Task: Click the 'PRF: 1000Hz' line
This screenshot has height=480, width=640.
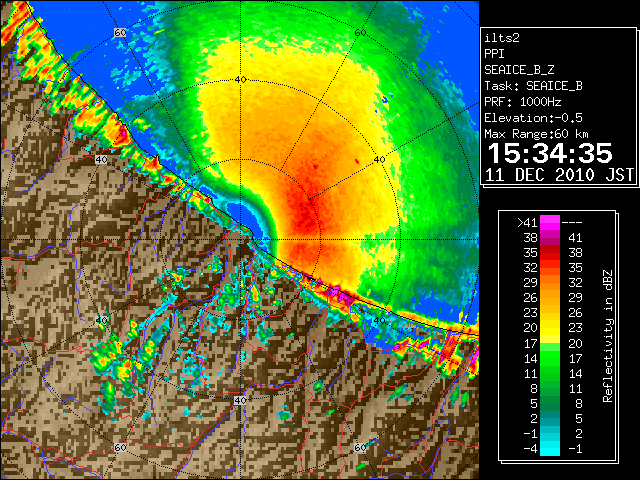Action: tap(523, 102)
